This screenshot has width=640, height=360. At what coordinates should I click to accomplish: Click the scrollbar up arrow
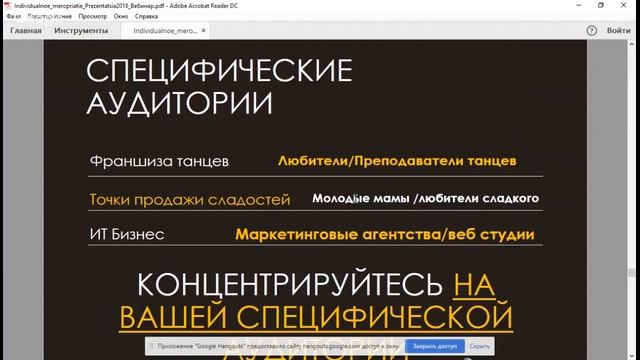[632, 44]
